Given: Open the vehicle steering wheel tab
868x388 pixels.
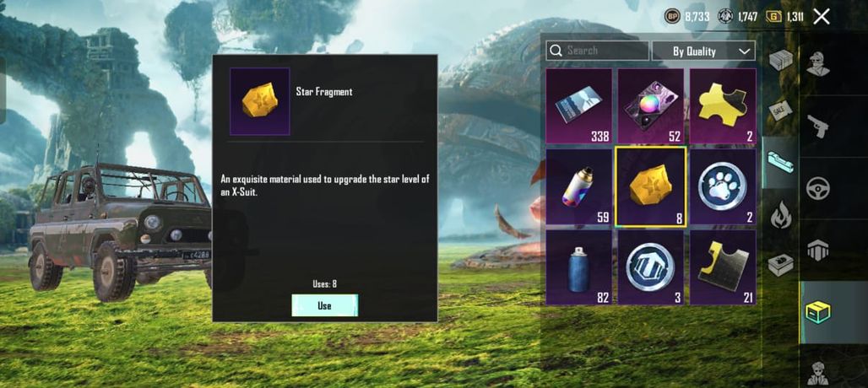Looking at the screenshot, I should [817, 188].
